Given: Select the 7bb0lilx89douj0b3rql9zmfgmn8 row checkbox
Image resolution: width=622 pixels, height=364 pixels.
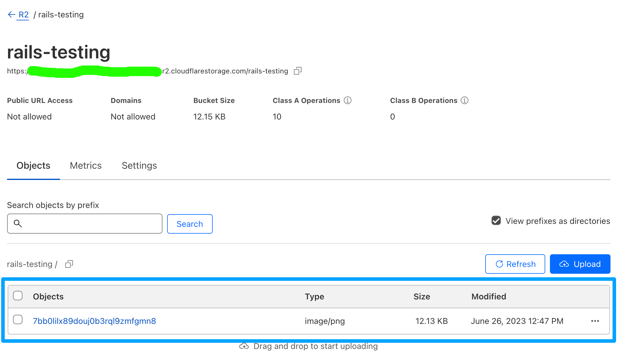Looking at the screenshot, I should [x=18, y=319].
